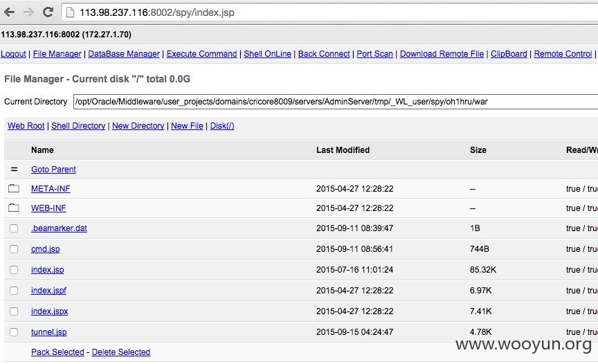Click the Current Directory path field
598x364 pixels.
click(x=336, y=102)
